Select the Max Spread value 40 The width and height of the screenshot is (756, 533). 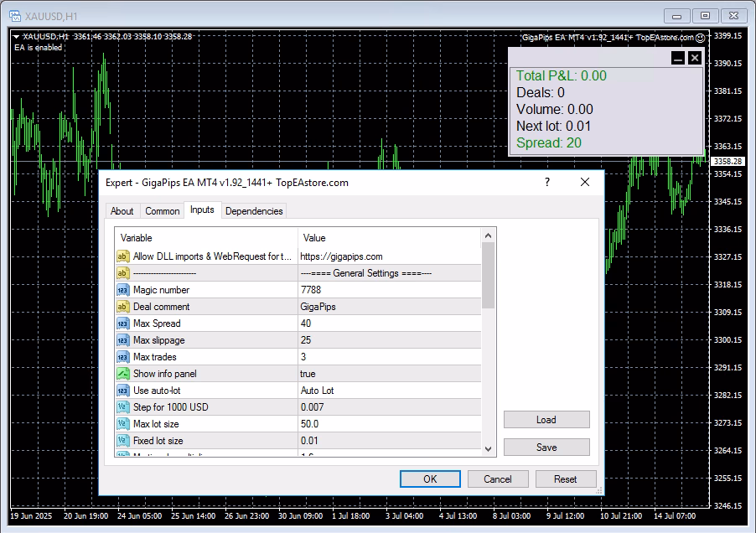pyautogui.click(x=389, y=323)
